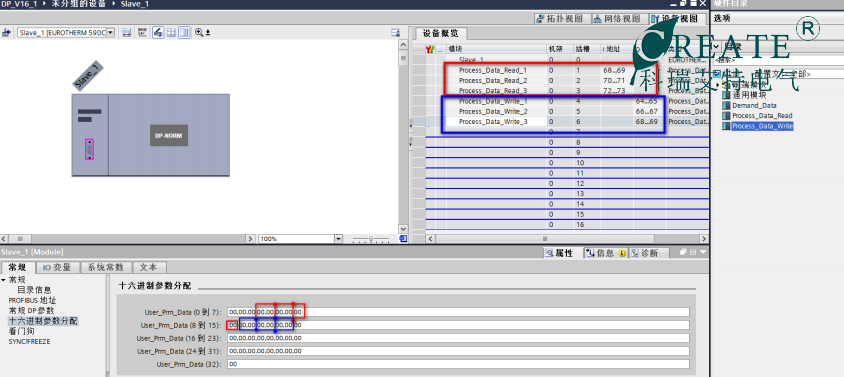The width and height of the screenshot is (844, 377).
Task: Select the Slave_1 row in device overview
Action: 566,60
